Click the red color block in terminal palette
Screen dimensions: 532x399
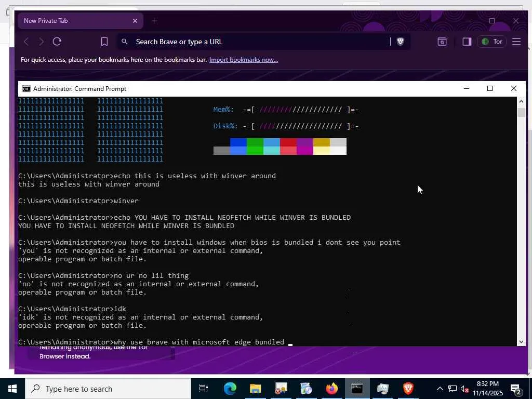click(288, 142)
